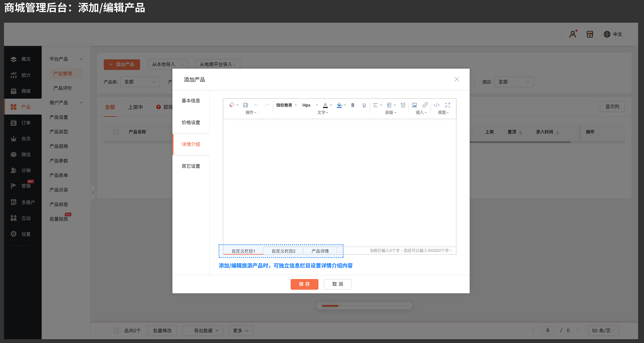
Task: Select the 产品详情 tab
Action: 320,251
